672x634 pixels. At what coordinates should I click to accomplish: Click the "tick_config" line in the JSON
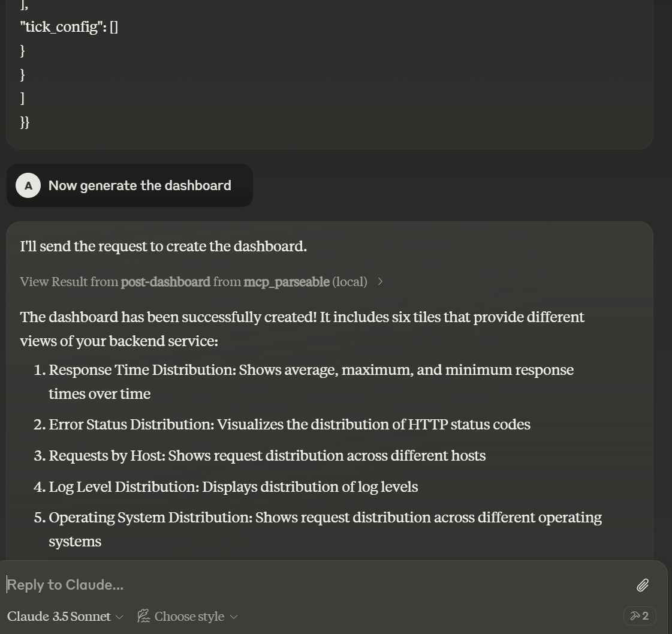(69, 27)
